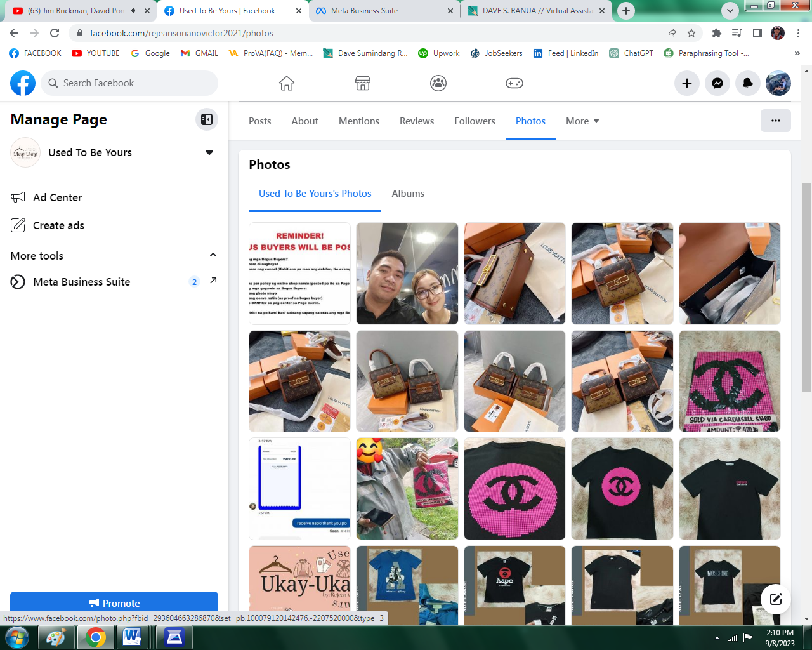Show hidden bookmarks with chevron
This screenshot has width=812, height=650.
[797, 53]
